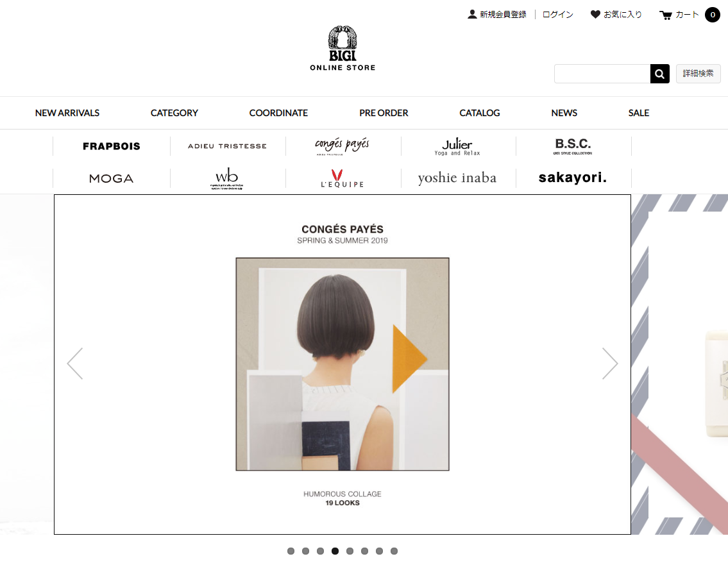Select the last carousel dot

point(394,551)
